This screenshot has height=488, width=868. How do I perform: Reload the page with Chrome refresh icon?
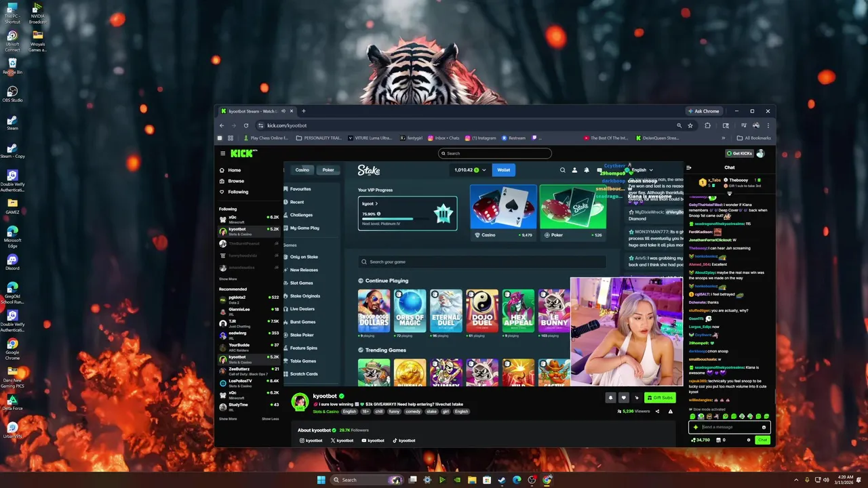[x=245, y=125]
